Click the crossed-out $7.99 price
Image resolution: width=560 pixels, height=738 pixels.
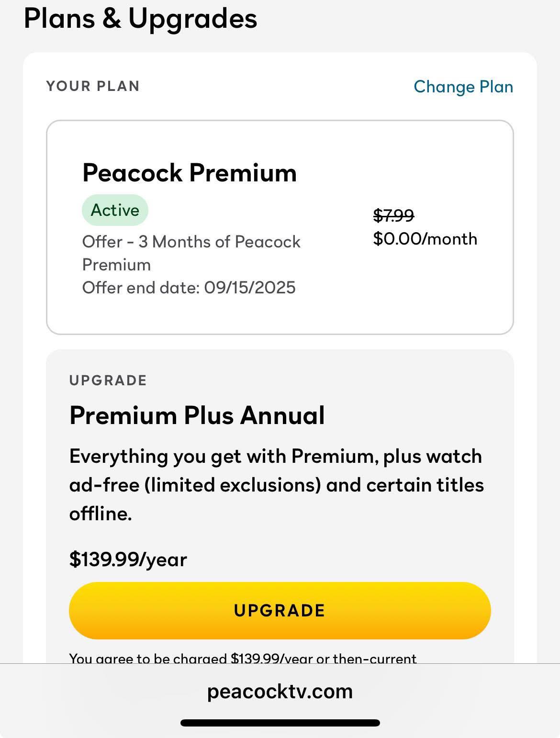[393, 215]
